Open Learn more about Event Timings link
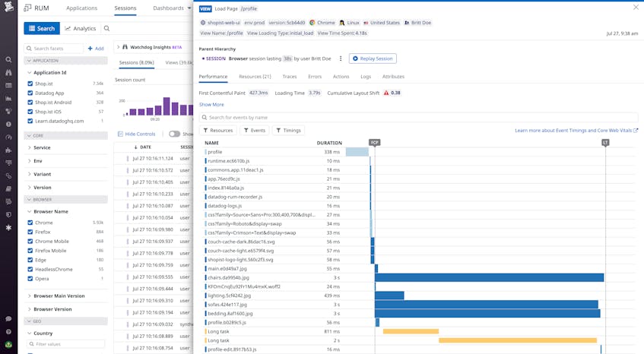This screenshot has width=644, height=354. [576, 131]
